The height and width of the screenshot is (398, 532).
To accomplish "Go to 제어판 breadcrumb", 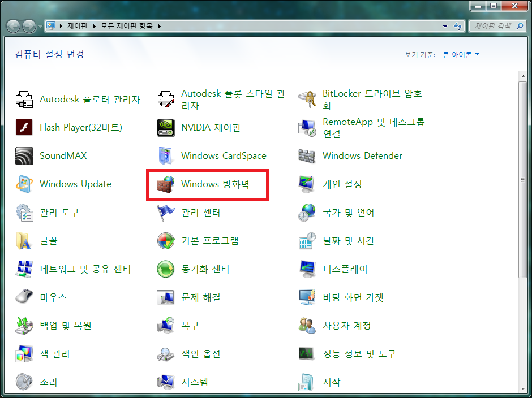I will (78, 26).
